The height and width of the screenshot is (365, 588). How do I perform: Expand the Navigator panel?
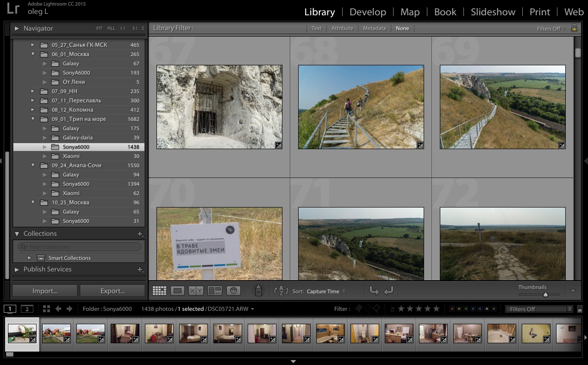tap(17, 28)
